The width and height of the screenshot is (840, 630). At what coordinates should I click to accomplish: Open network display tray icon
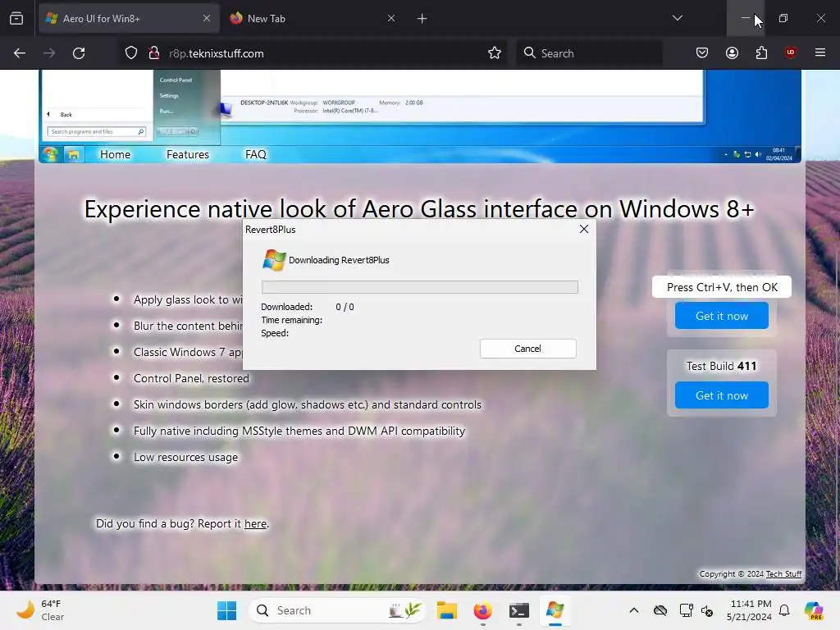click(x=687, y=610)
